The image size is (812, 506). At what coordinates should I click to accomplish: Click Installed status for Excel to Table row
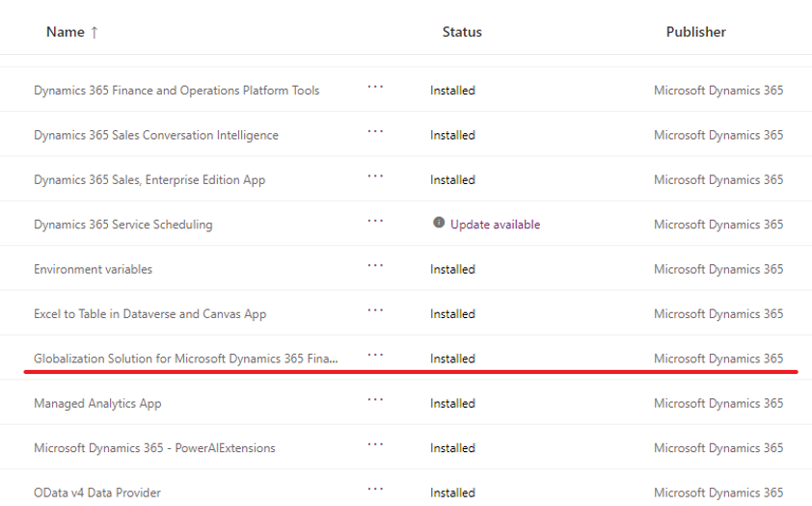[452, 314]
